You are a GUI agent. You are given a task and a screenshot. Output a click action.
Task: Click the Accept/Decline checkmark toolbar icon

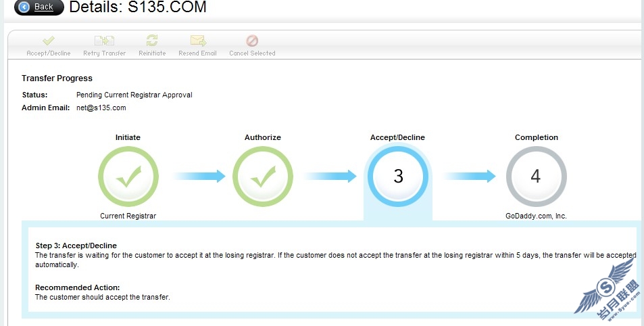tap(48, 41)
